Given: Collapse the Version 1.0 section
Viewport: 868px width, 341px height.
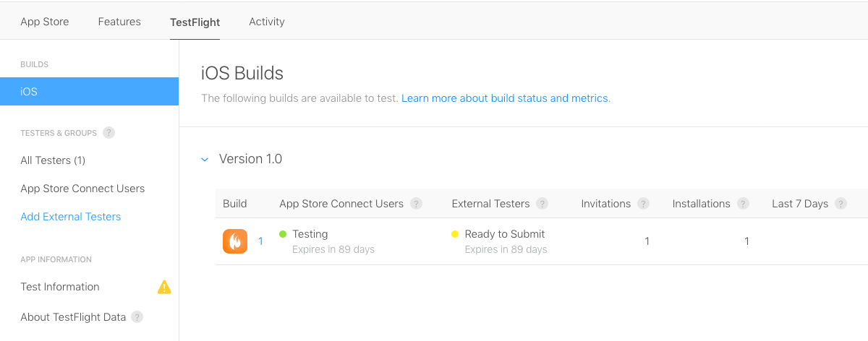Looking at the screenshot, I should click(205, 160).
